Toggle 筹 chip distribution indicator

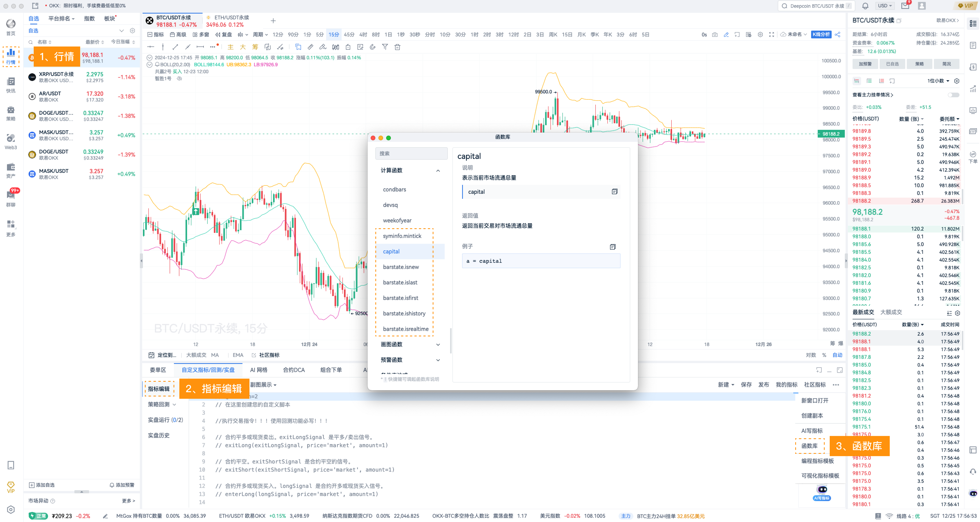pos(255,47)
